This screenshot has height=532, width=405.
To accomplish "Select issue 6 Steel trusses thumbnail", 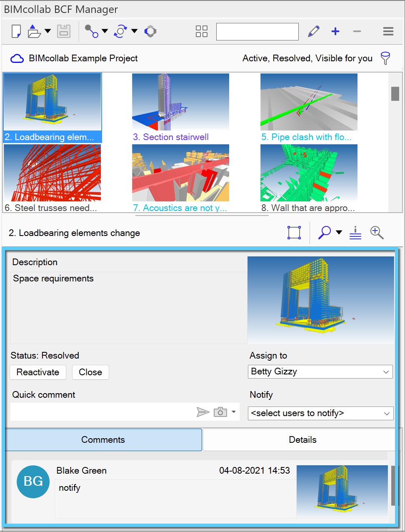I will 52,178.
